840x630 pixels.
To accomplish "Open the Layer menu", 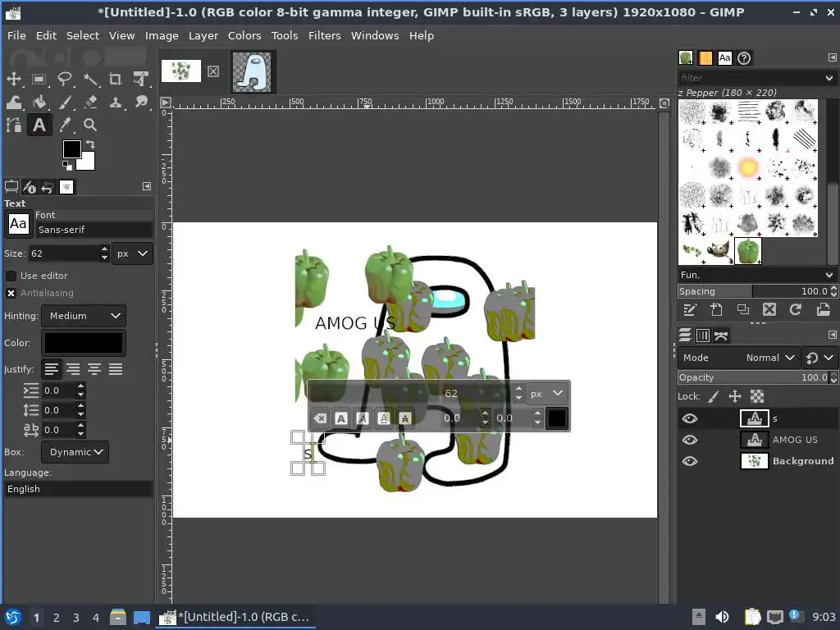I will point(203,35).
